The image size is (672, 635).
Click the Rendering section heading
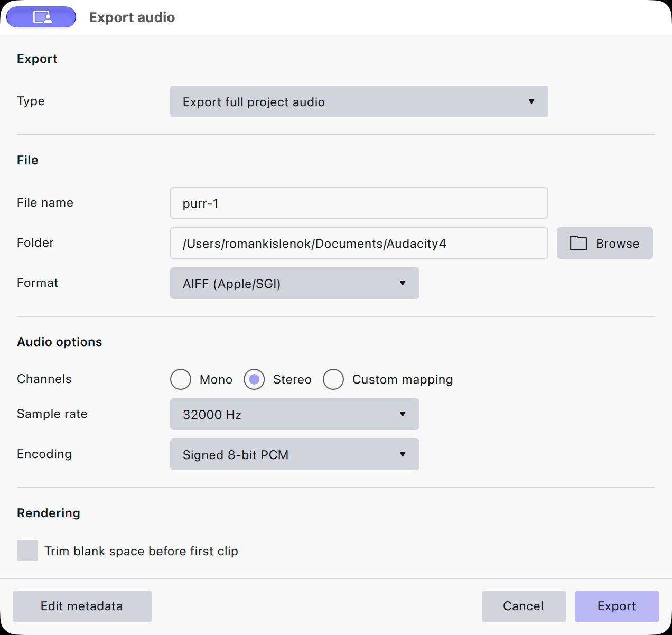49,513
